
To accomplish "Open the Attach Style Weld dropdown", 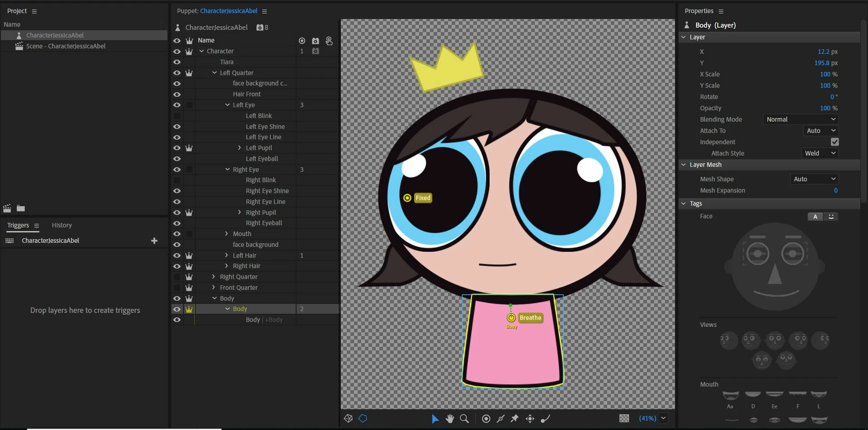I will [820, 153].
